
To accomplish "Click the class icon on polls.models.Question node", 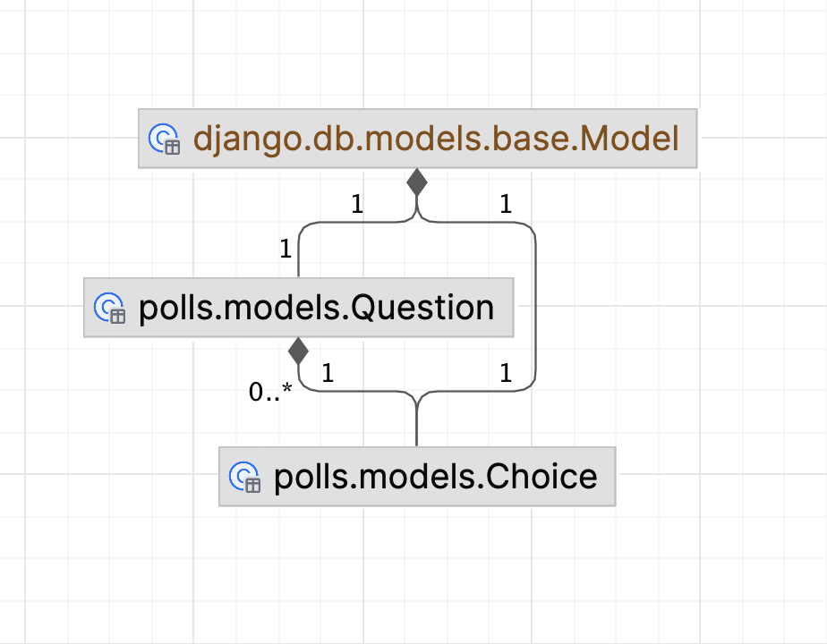I will coord(109,308).
